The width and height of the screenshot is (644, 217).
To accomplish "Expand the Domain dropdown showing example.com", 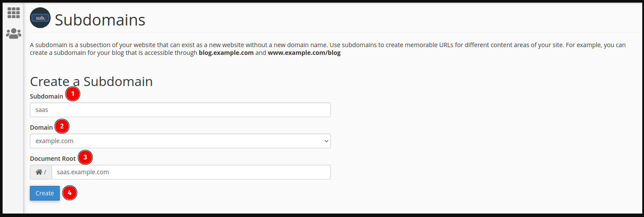I will pyautogui.click(x=180, y=141).
